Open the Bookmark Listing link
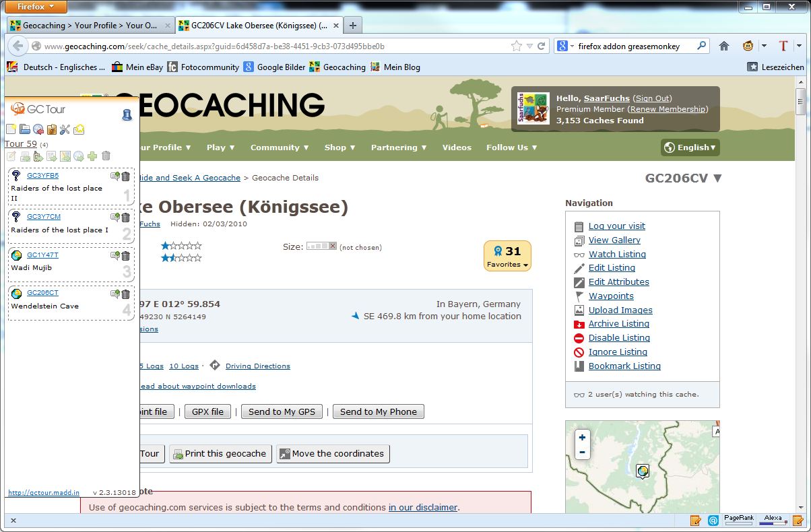The width and height of the screenshot is (811, 532). coord(624,366)
